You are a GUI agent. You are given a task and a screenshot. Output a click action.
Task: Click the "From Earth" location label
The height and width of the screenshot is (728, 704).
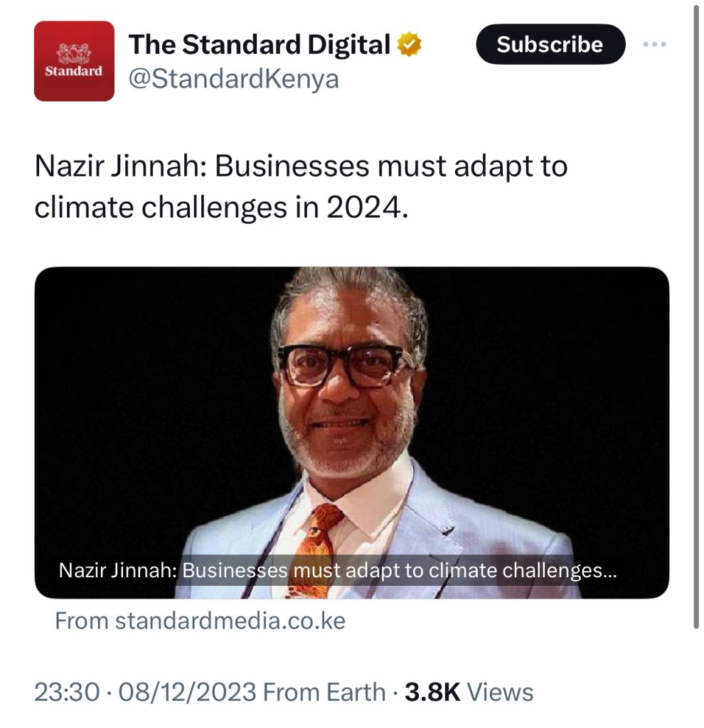[324, 692]
